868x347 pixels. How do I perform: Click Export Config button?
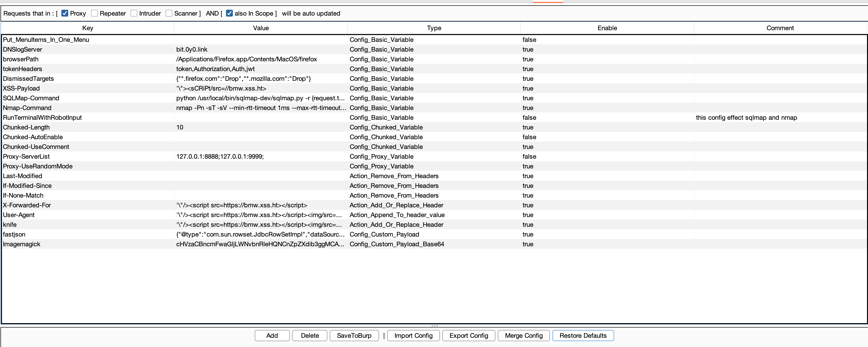tap(468, 336)
